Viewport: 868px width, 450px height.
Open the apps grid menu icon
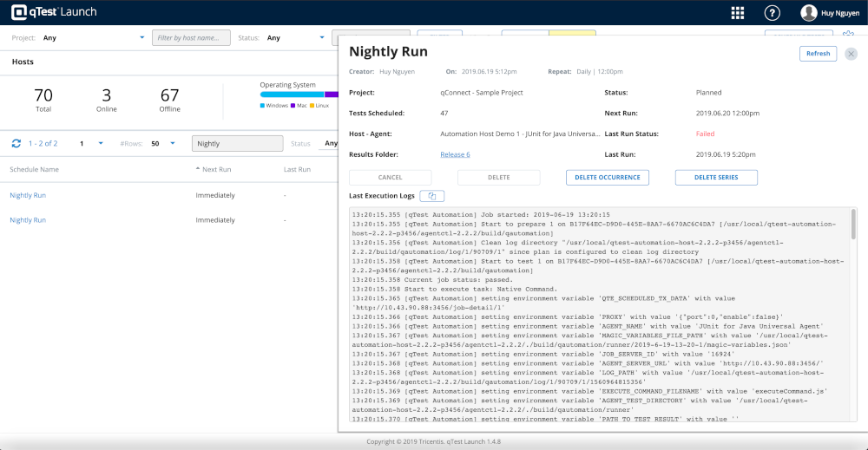click(738, 12)
